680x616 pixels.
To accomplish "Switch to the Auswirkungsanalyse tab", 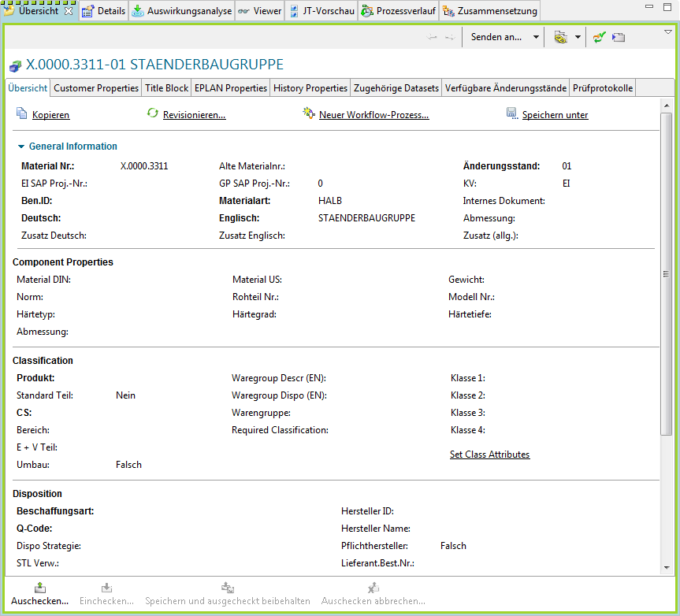I will click(x=181, y=11).
